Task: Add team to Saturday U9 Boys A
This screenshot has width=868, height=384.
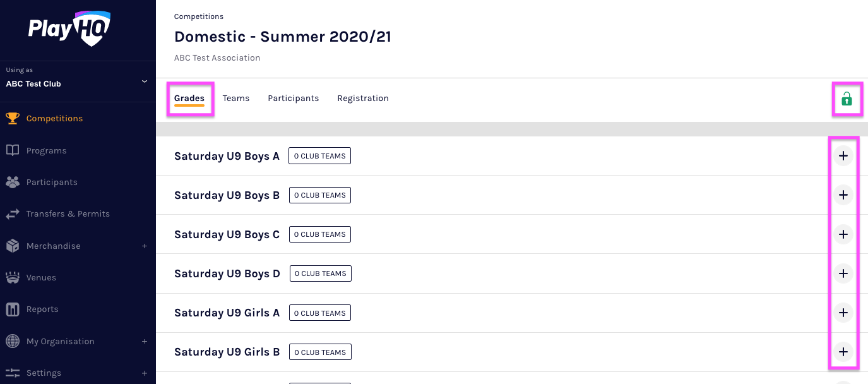Action: (843, 156)
